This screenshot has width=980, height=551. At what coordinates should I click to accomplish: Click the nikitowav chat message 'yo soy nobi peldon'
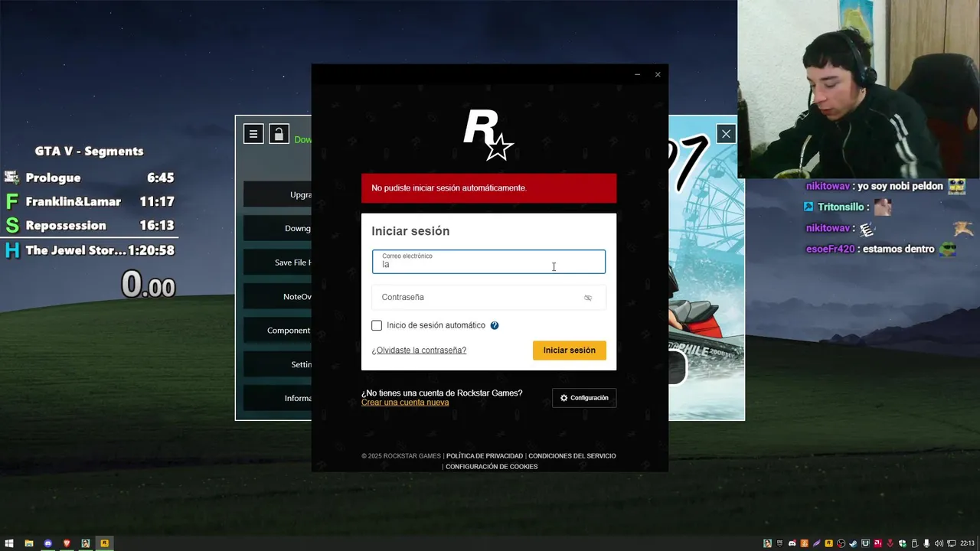tap(886, 186)
